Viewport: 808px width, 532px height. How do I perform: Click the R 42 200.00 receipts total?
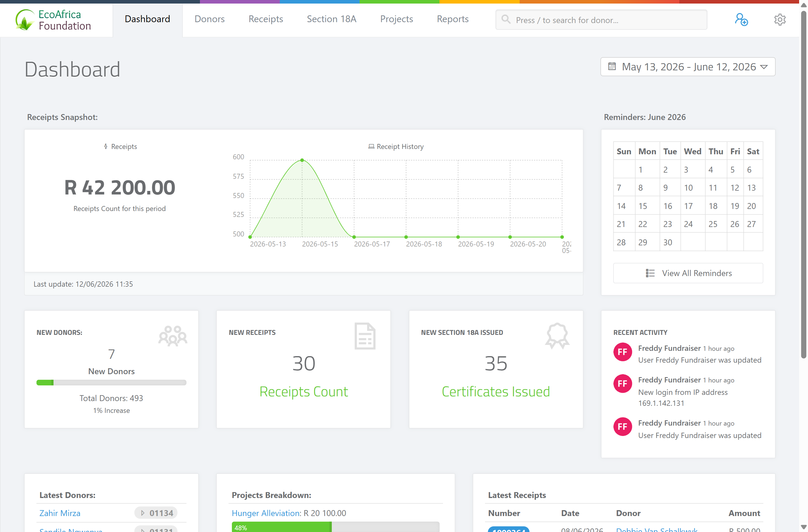119,188
